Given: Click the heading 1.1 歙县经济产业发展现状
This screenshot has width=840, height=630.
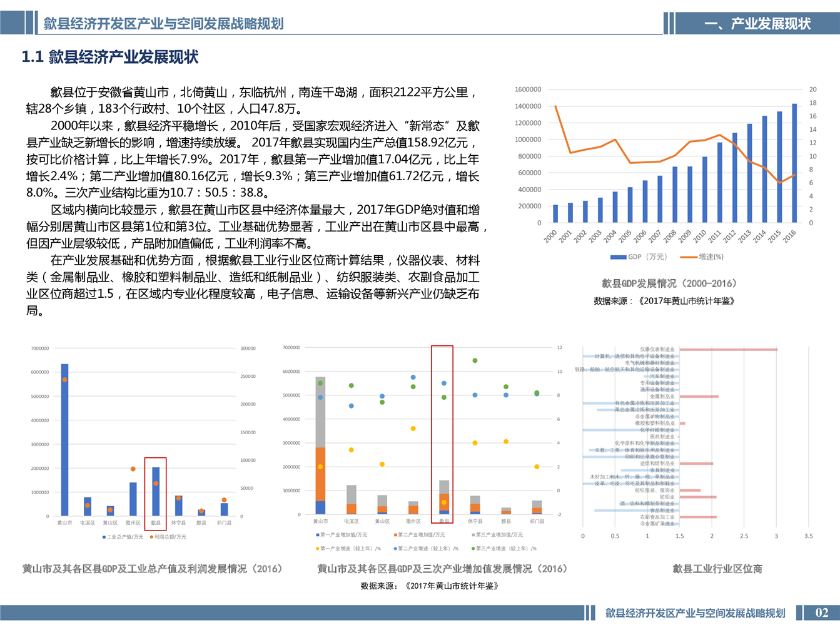Looking at the screenshot, I should pos(110,57).
